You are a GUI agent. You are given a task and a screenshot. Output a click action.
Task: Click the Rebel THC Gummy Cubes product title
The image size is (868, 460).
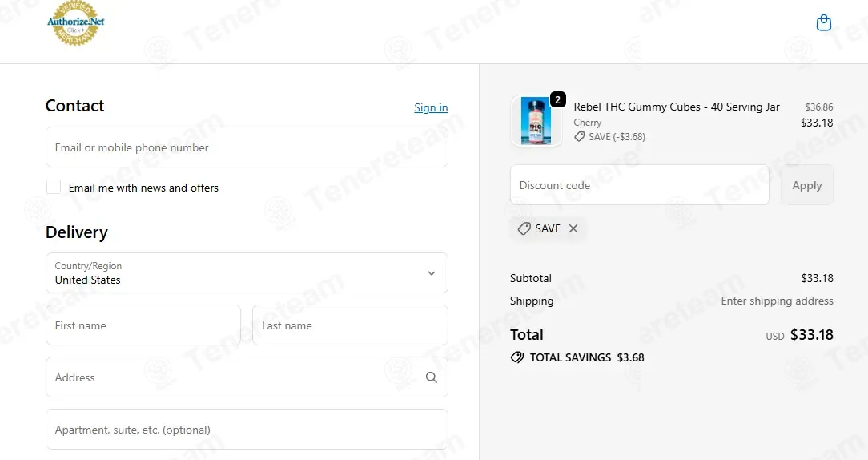point(677,107)
